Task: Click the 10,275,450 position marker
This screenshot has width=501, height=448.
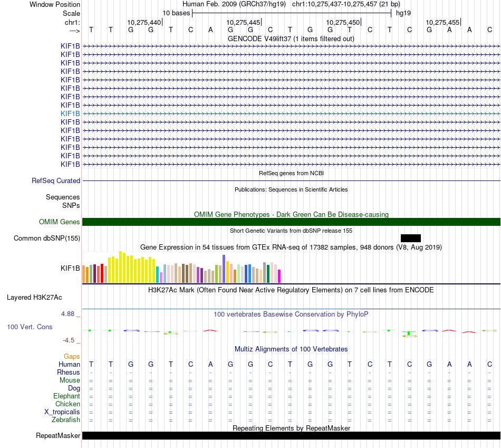Action: coord(343,22)
